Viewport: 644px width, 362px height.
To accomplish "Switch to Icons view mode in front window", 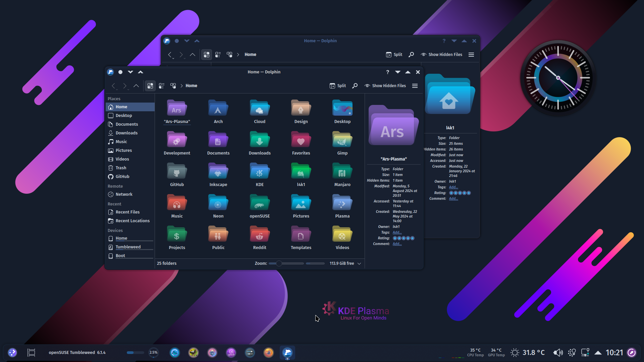I will point(150,86).
